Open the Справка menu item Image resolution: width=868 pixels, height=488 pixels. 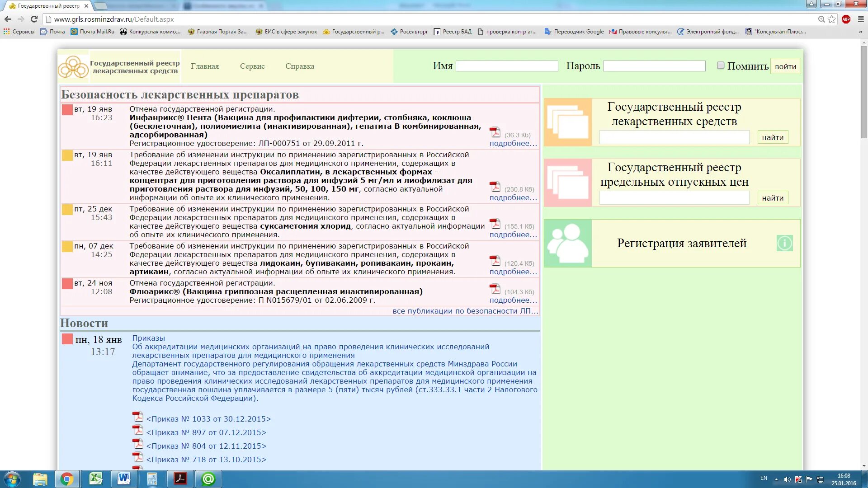pos(300,66)
